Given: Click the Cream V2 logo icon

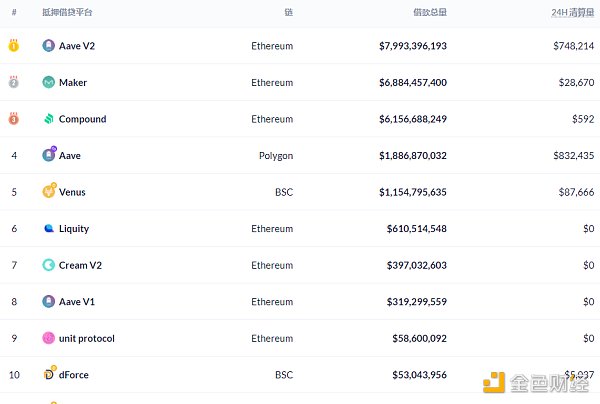Looking at the screenshot, I should (x=48, y=265).
